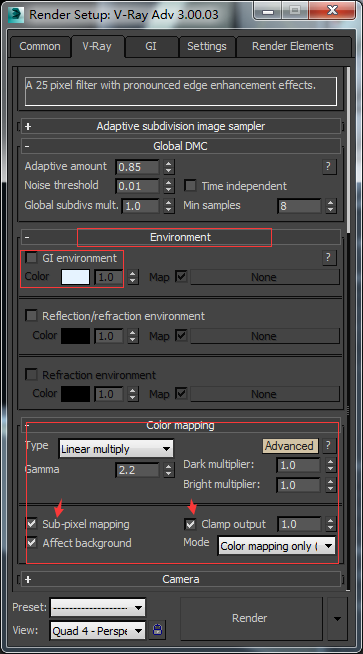Toggle Refraction environment Map checkbox
The image size is (363, 654).
coord(181,393)
